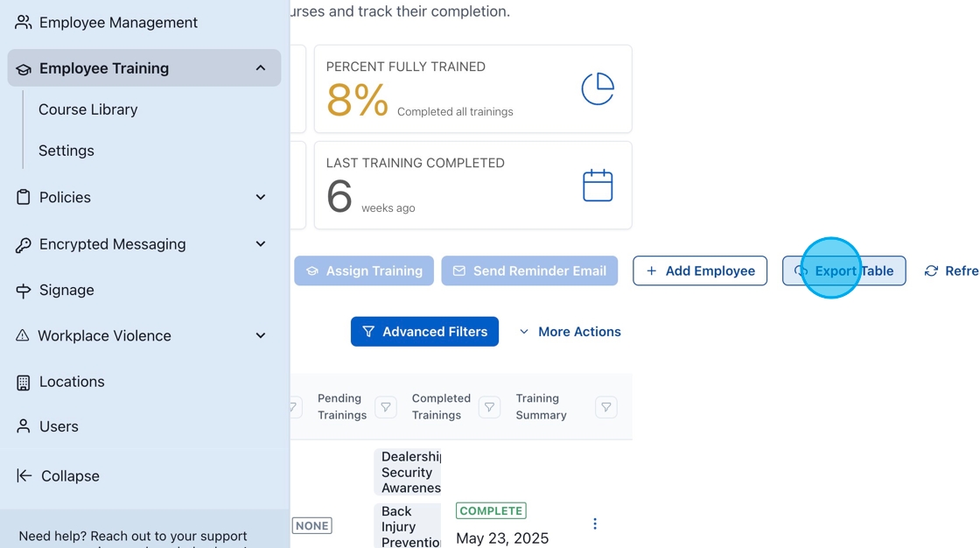Click the clipboard icon next to Policies

point(23,197)
